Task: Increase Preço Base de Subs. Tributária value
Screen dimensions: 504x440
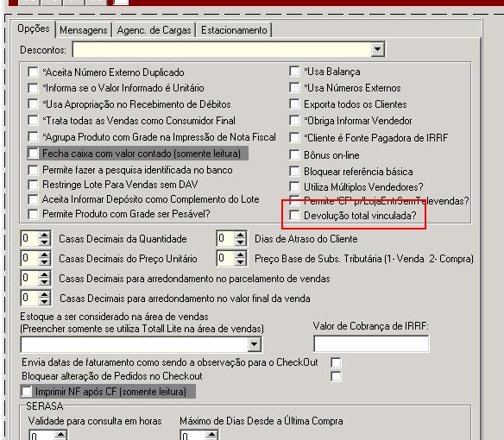Action: coord(241,255)
